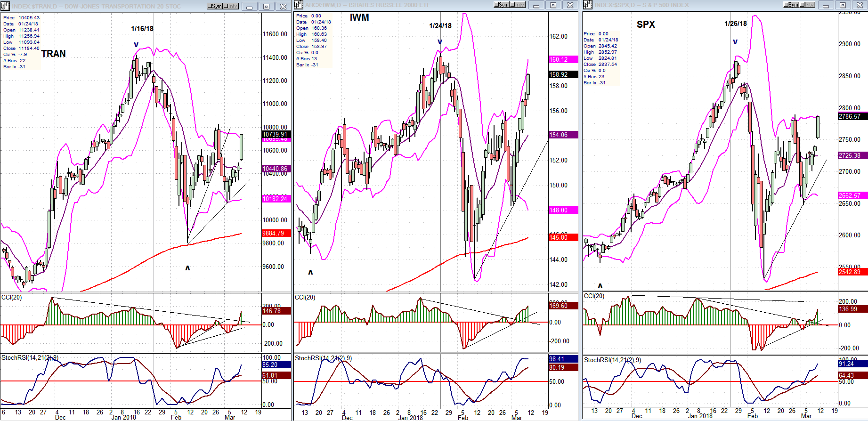Toggle Intv link on TRAN chart
Viewport: 868px width, 421px height.
231,6
